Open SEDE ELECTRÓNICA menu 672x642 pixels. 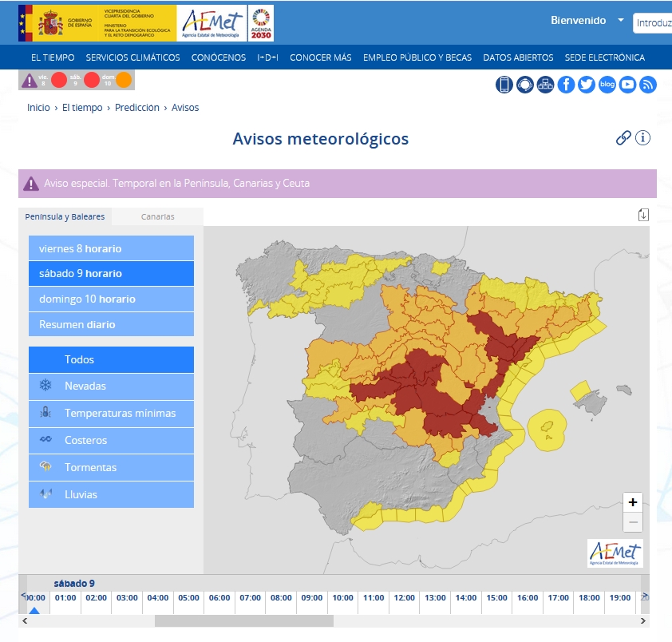click(x=605, y=57)
